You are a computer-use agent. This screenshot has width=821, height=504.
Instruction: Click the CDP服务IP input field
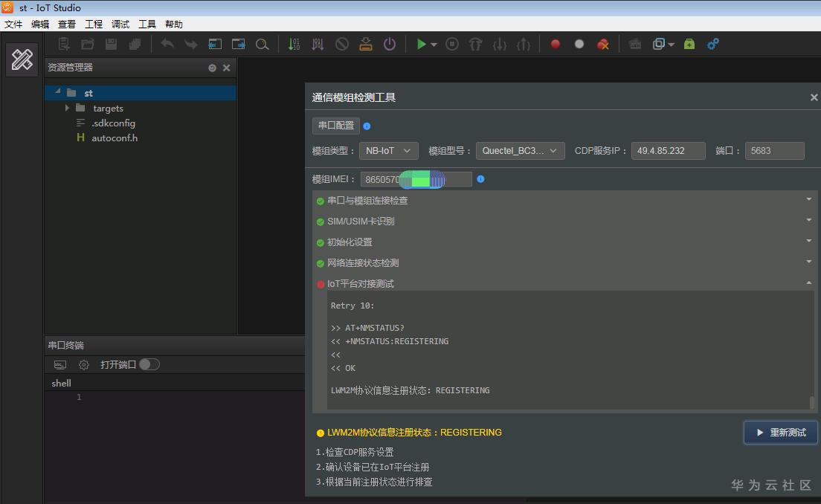tap(667, 150)
